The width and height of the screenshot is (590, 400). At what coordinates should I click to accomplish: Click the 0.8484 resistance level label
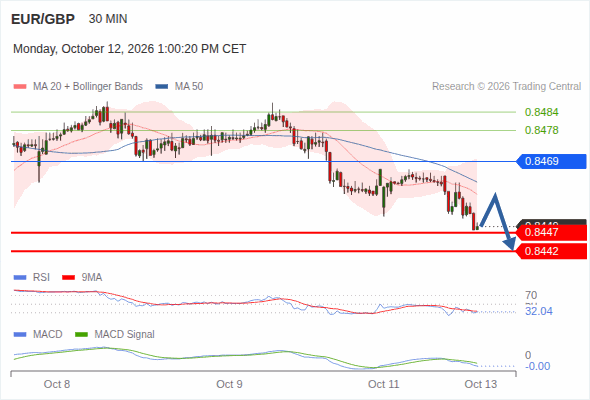[541, 112]
